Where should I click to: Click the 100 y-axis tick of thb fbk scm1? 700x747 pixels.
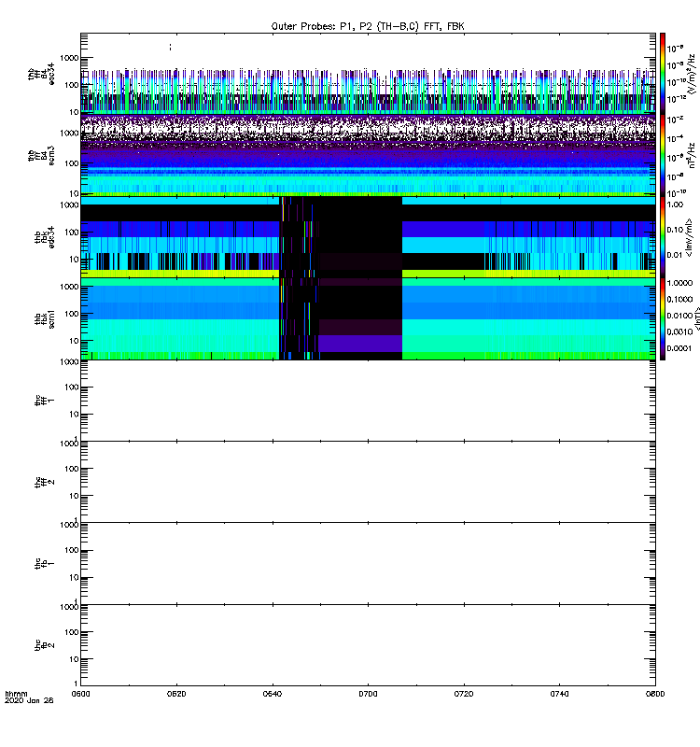pyautogui.click(x=72, y=314)
